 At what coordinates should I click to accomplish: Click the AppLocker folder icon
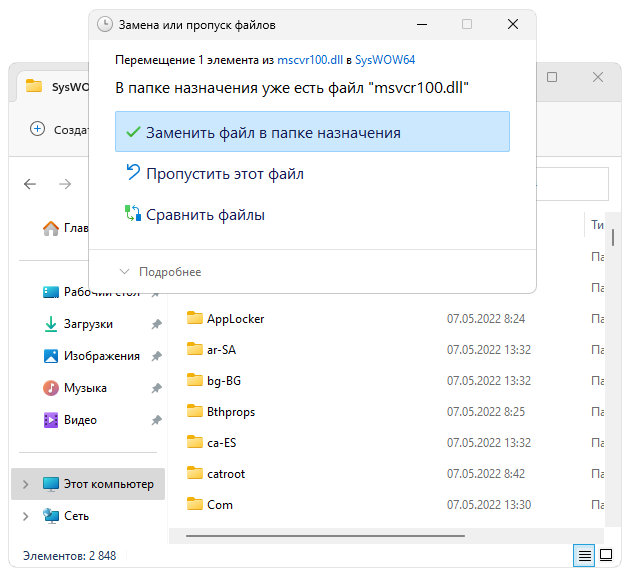(x=195, y=318)
